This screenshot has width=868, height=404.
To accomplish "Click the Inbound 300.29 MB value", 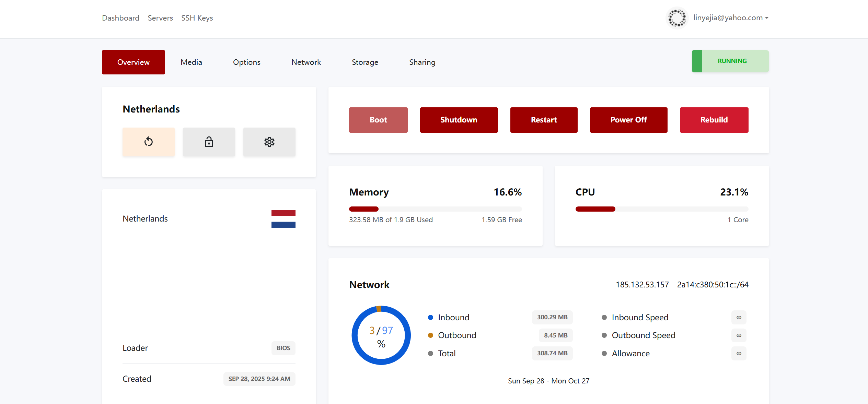I will click(552, 317).
